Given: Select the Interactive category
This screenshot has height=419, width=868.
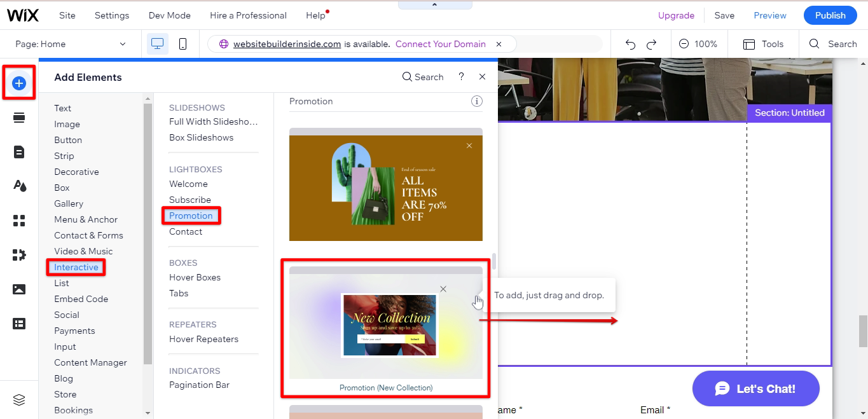Looking at the screenshot, I should 76,267.
